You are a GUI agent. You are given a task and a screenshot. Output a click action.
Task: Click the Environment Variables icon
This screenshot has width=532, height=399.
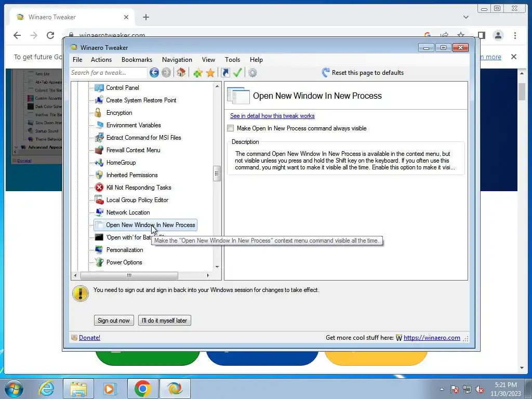[x=99, y=125]
